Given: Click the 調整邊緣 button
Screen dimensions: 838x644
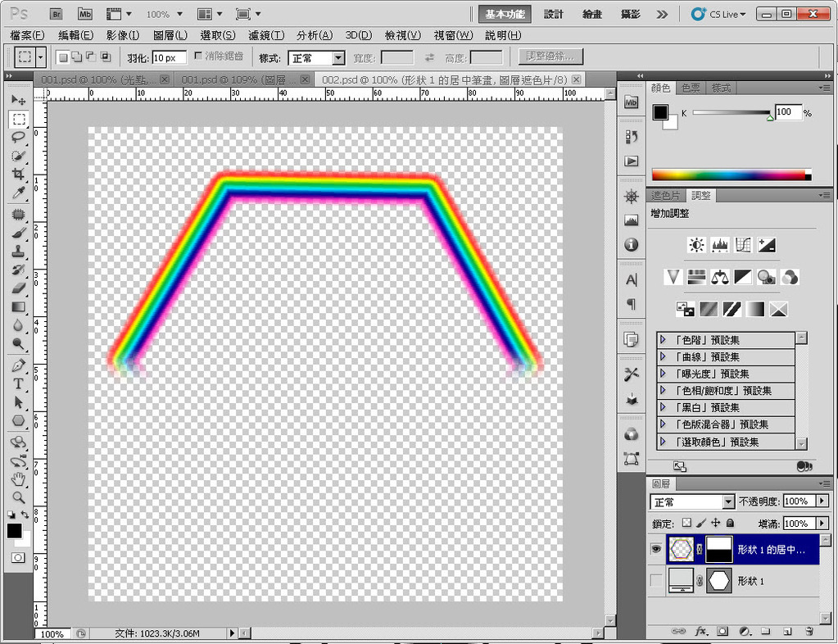Looking at the screenshot, I should pos(551,57).
